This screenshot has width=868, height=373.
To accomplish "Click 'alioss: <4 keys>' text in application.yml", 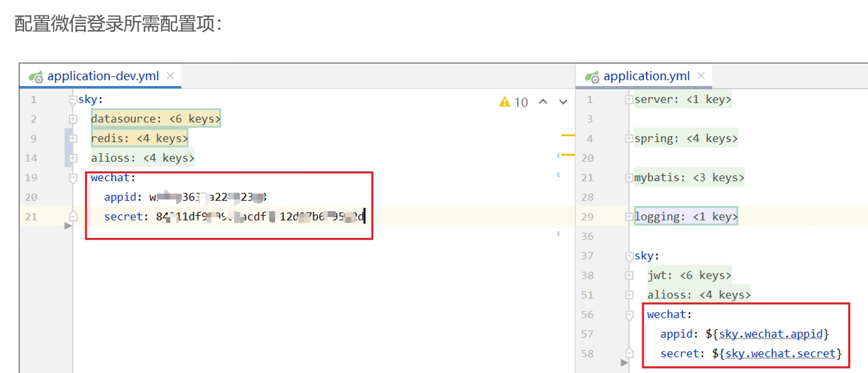I will pos(699,295).
